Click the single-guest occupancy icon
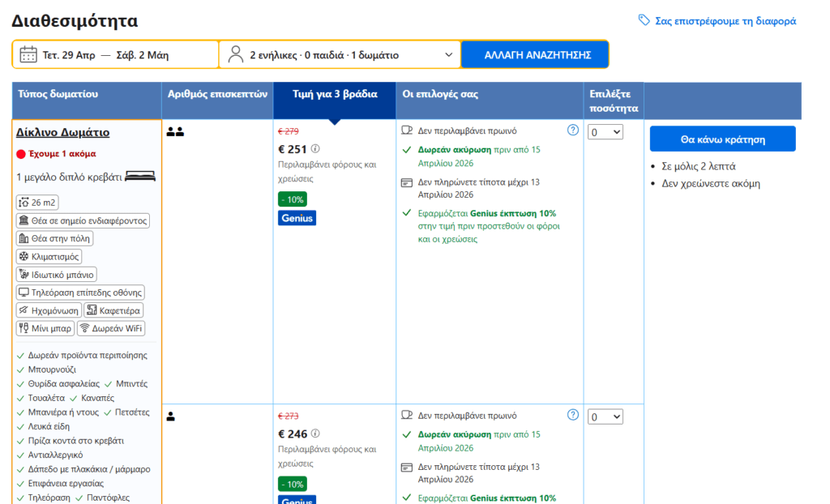The width and height of the screenshot is (830, 504). click(x=171, y=416)
